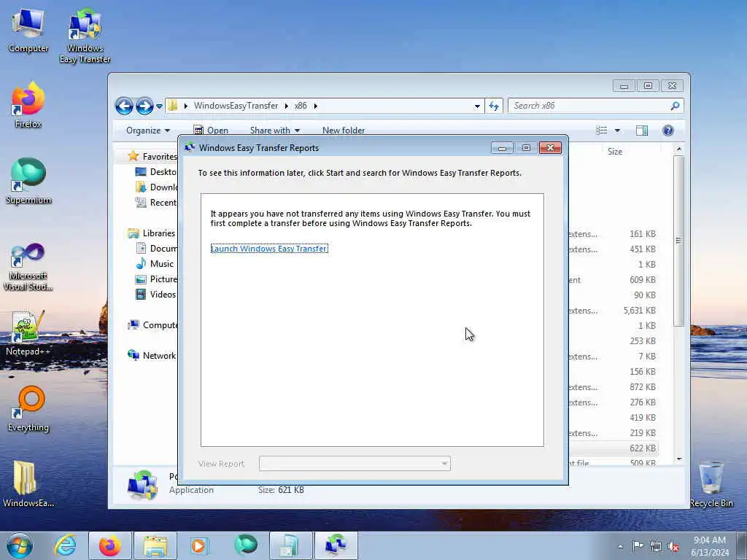Select the WindowsEa... folder on desktop
The image size is (747, 560).
28,484
